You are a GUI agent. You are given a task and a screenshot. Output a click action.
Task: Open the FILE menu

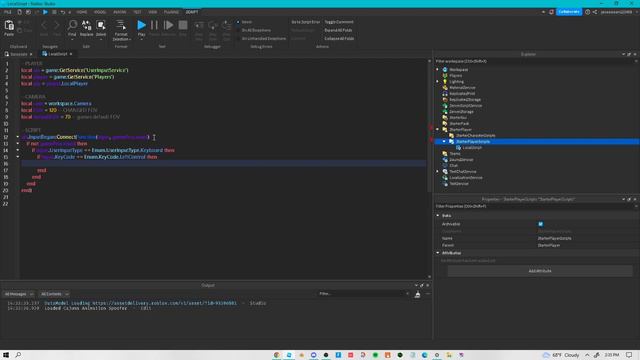pyautogui.click(x=8, y=12)
